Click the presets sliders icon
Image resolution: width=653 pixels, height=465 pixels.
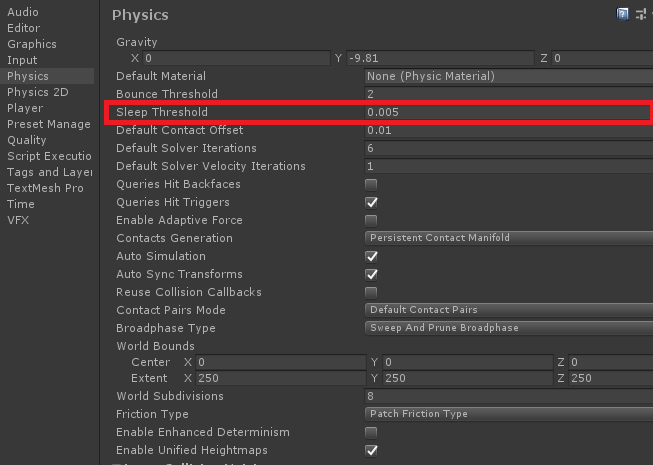coord(639,14)
